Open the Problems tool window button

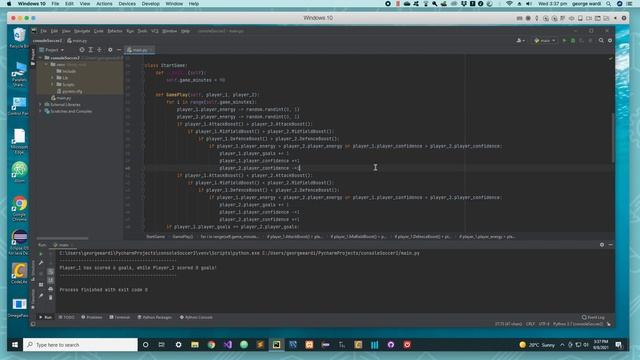[91, 317]
